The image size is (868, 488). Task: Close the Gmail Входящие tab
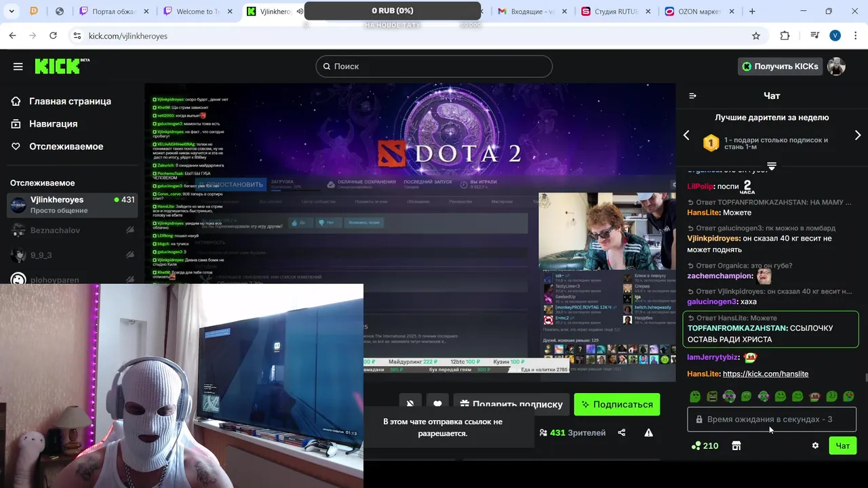566,12
